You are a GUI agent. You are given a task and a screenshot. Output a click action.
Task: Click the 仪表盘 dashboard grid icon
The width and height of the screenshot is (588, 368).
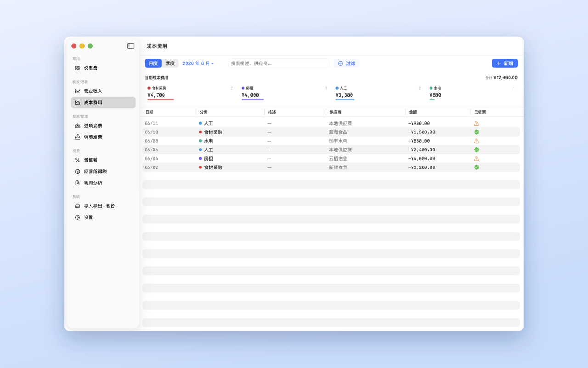pyautogui.click(x=78, y=68)
